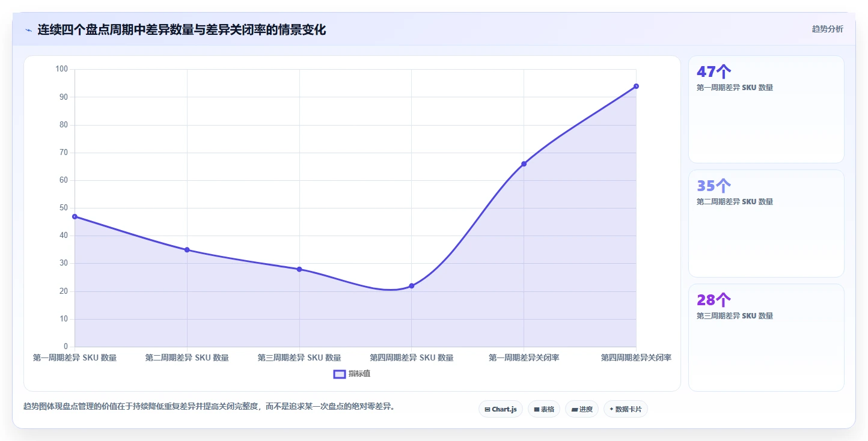Click axis label 第四周期差异关闭率
This screenshot has width=868, height=441.
click(636, 358)
